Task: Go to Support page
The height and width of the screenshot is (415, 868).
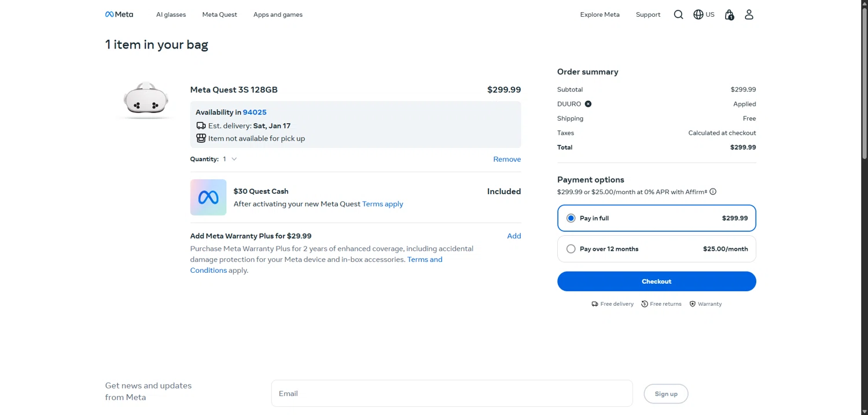Action: pyautogui.click(x=648, y=14)
